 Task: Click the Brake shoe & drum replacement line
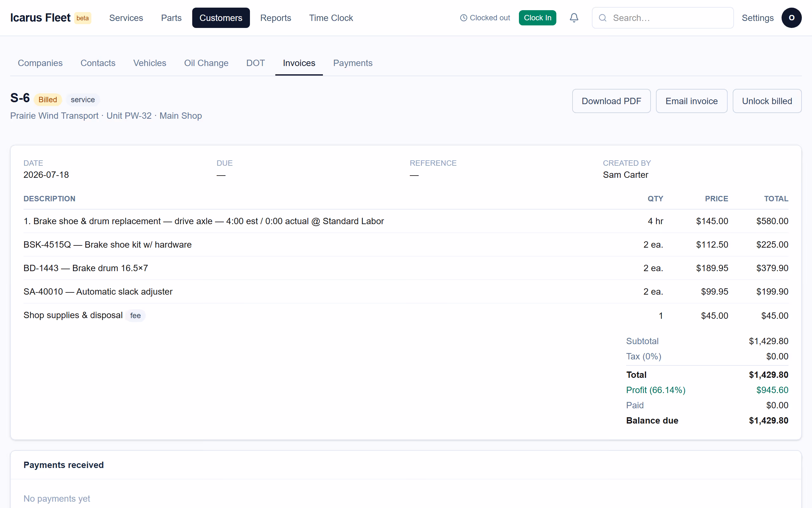tap(406, 221)
